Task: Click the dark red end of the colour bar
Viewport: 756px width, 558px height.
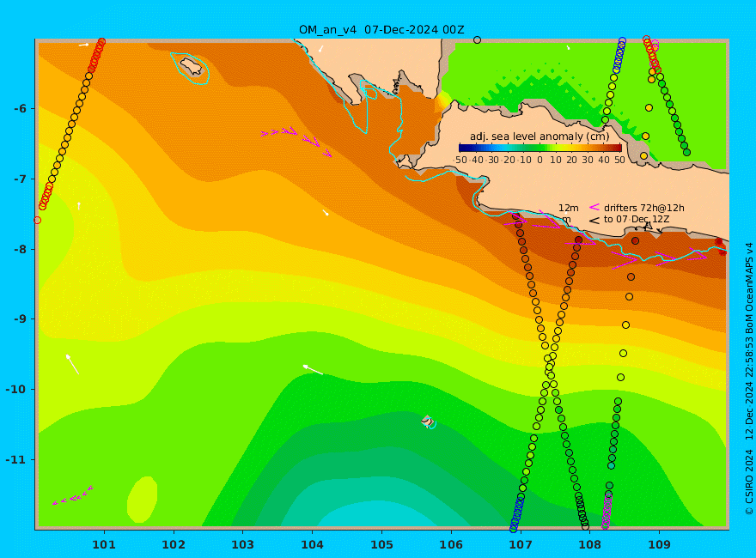Action: pyautogui.click(x=618, y=148)
